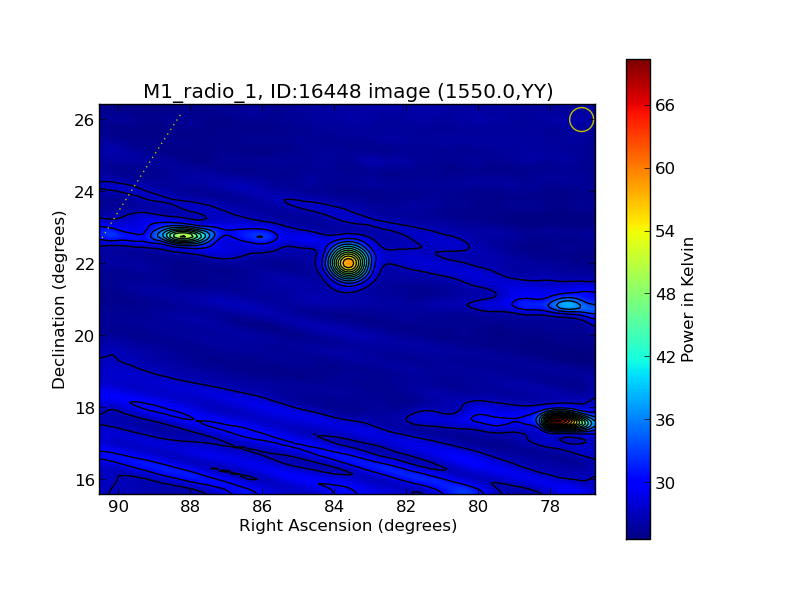Click the 'Right Ascension (degrees)' axis label
Viewport: 800px width, 600px height.
(348, 526)
